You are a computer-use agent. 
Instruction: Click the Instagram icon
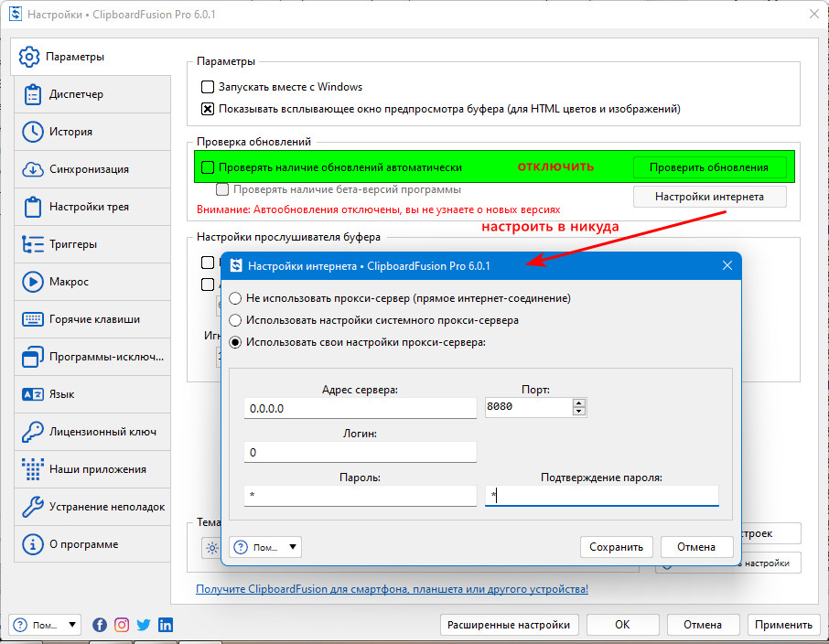point(122,625)
